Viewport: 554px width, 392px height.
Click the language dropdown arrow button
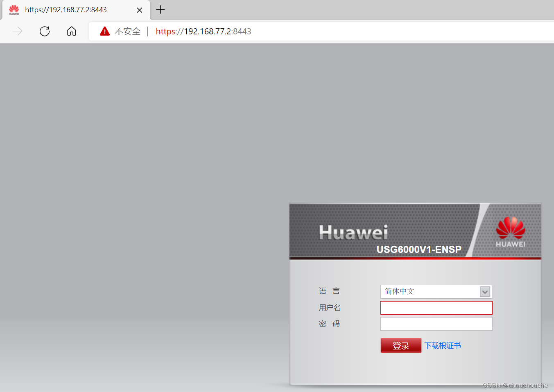485,292
